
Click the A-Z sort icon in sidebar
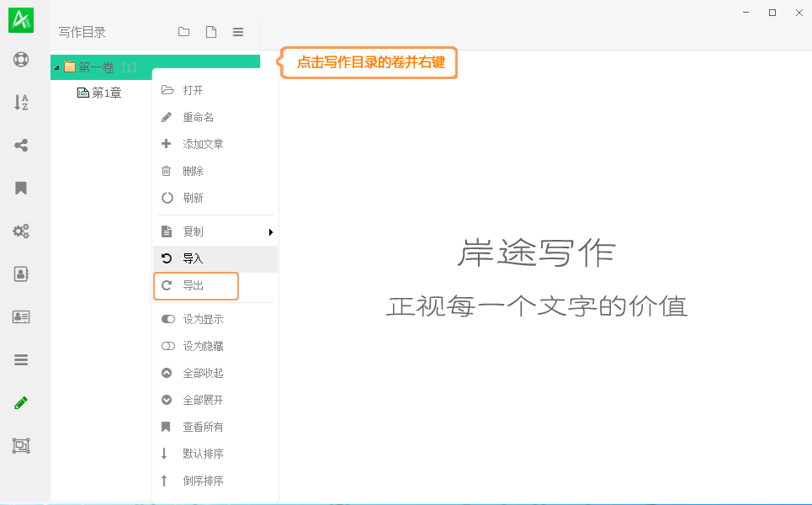pos(21,103)
